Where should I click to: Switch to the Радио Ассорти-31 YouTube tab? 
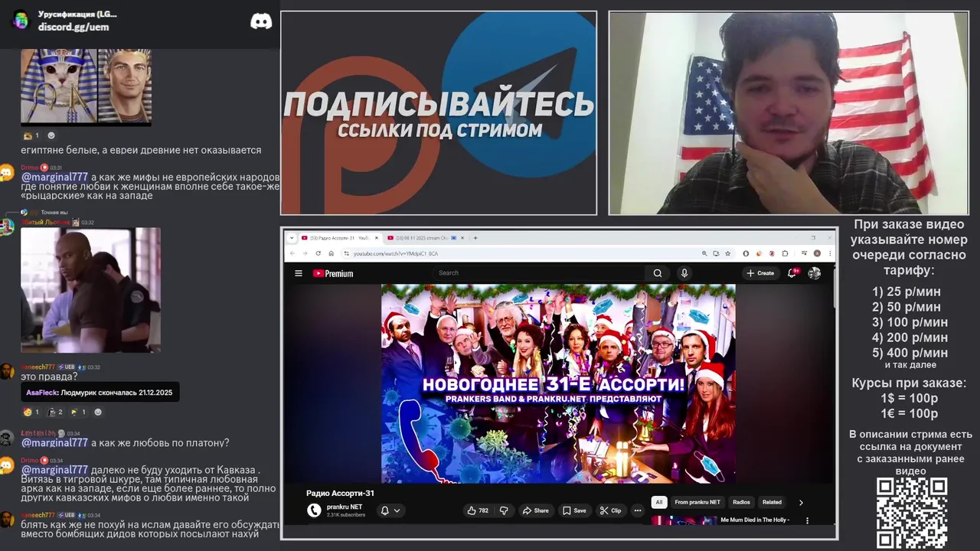(x=341, y=238)
